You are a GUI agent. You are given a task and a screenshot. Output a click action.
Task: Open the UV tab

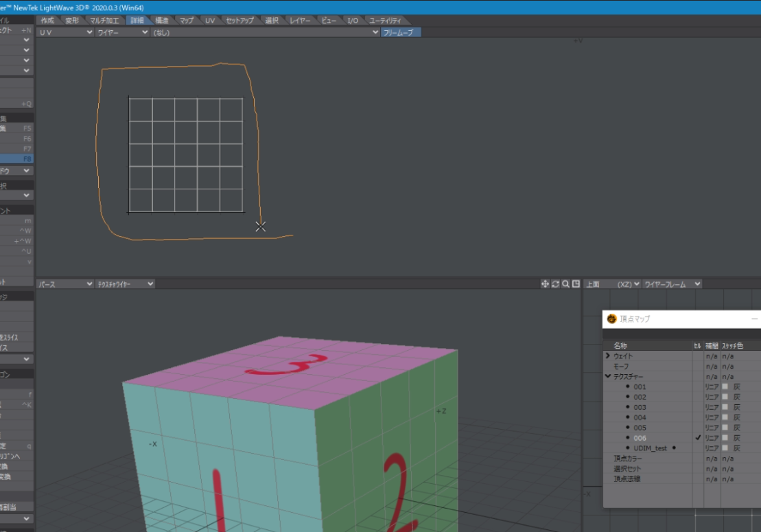tap(210, 21)
